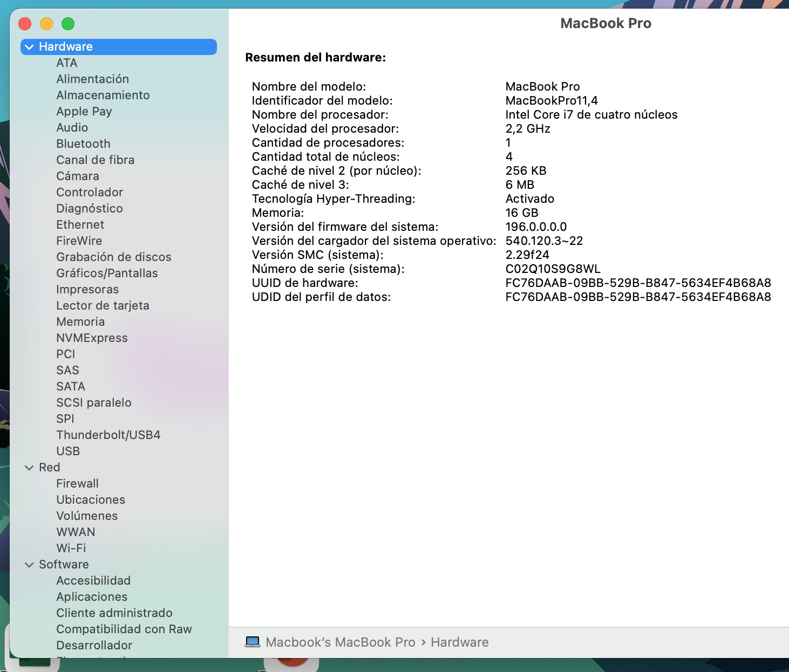
Task: Select the Wi-Fi network entry
Action: coord(71,548)
